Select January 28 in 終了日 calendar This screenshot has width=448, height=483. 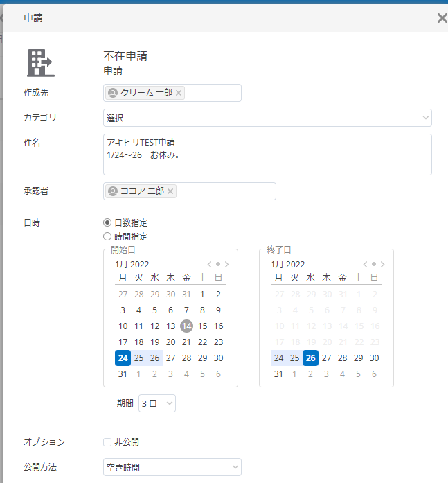point(342,358)
